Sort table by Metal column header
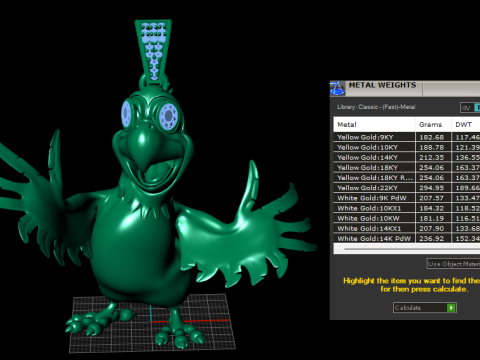 pos(374,125)
